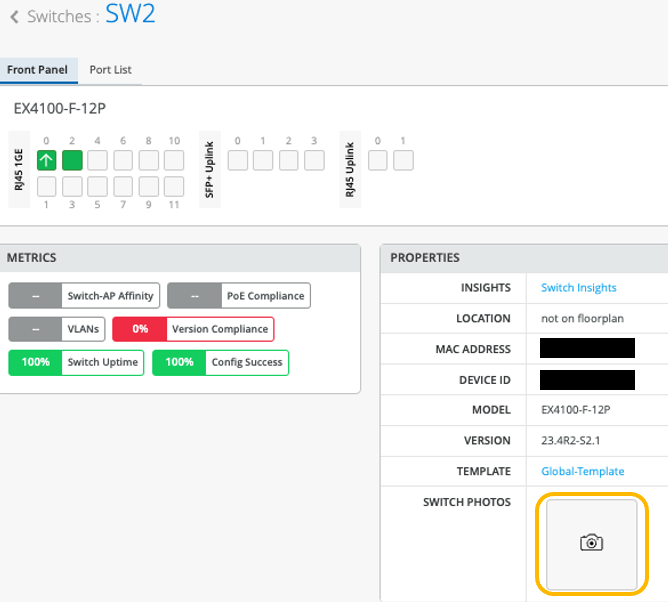Open the Global-Template link
The width and height of the screenshot is (668, 602).
[582, 471]
